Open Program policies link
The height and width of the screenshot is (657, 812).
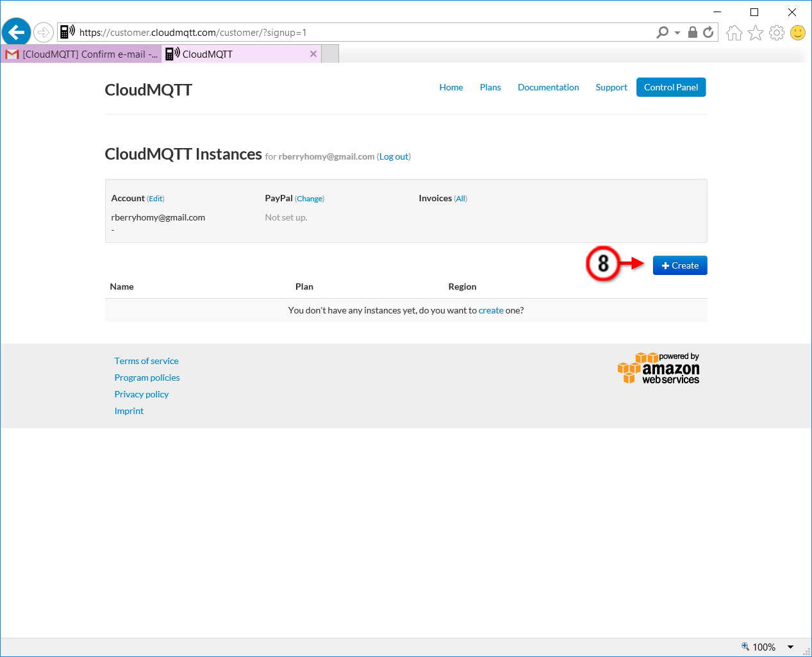(147, 378)
